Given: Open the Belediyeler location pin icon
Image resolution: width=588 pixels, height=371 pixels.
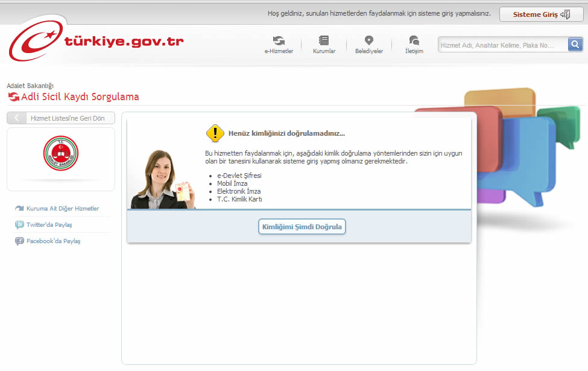Looking at the screenshot, I should [369, 41].
